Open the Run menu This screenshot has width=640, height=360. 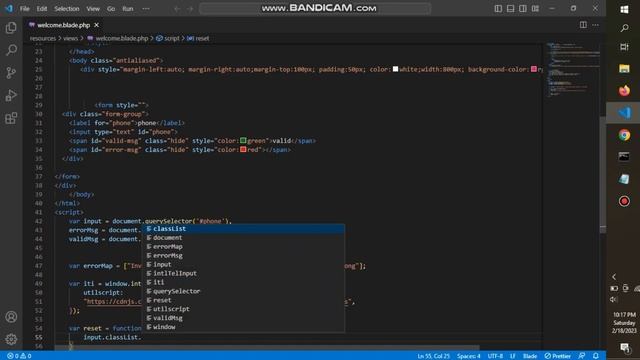(128, 9)
